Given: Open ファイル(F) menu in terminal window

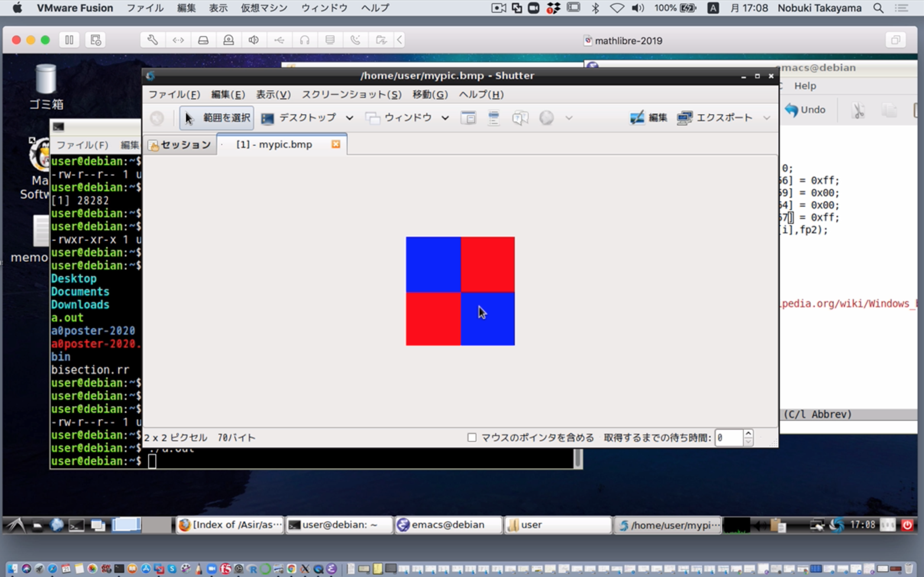Looking at the screenshot, I should coord(82,145).
